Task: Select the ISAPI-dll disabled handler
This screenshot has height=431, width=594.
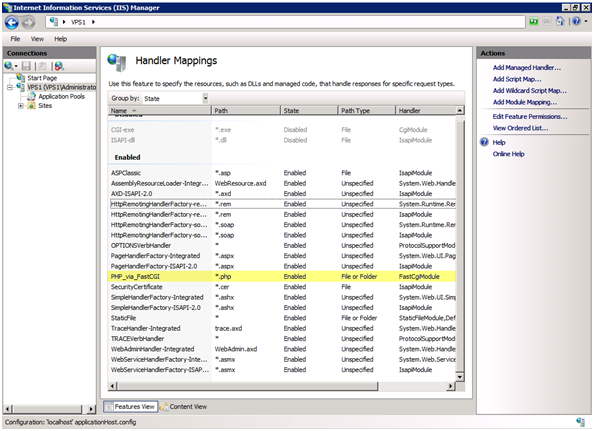Action: 283,140
